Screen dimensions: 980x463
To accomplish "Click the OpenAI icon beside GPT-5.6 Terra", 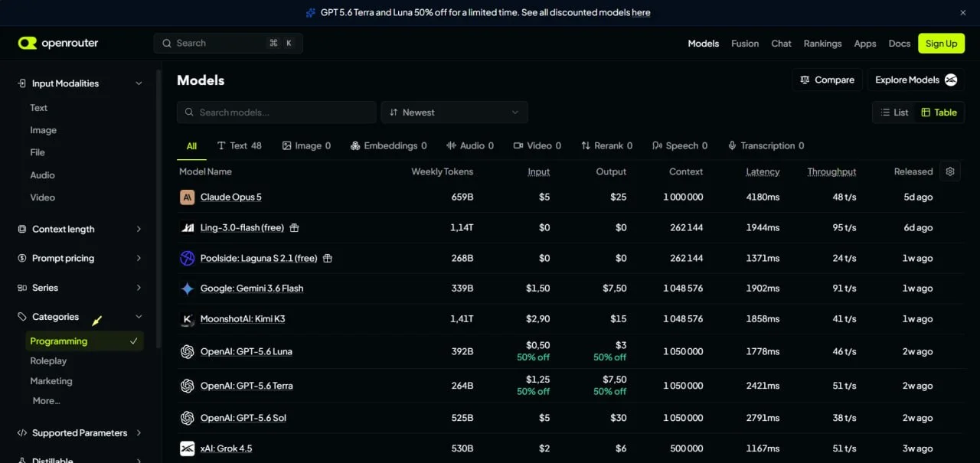I will pos(188,386).
